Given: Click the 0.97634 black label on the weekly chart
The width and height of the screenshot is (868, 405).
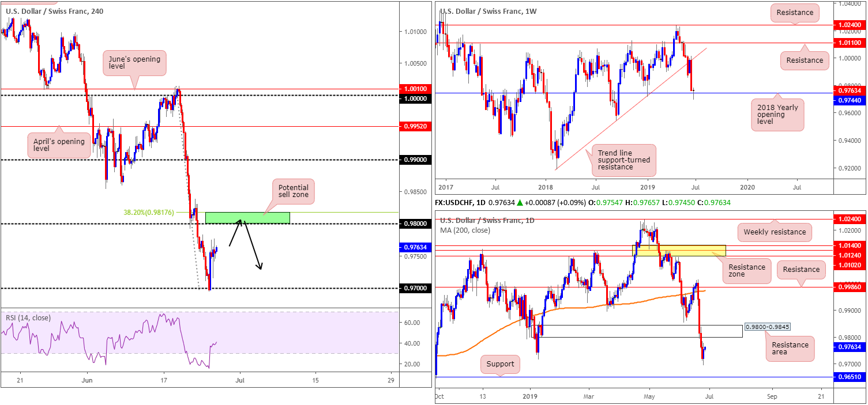Looking at the screenshot, I should pos(850,90).
